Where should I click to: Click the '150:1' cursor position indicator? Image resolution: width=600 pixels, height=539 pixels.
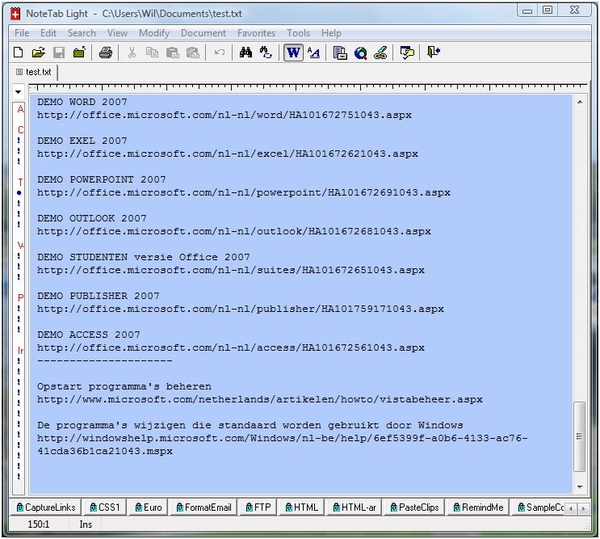pos(38,524)
